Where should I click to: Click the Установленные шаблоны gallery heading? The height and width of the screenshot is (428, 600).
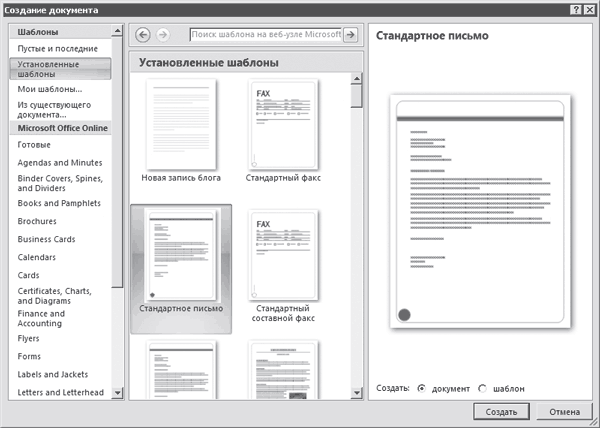pos(209,63)
